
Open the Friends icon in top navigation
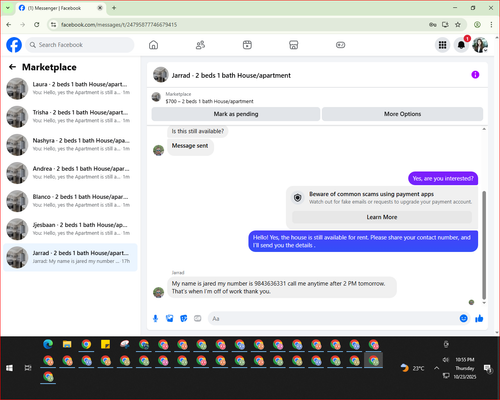pos(200,45)
